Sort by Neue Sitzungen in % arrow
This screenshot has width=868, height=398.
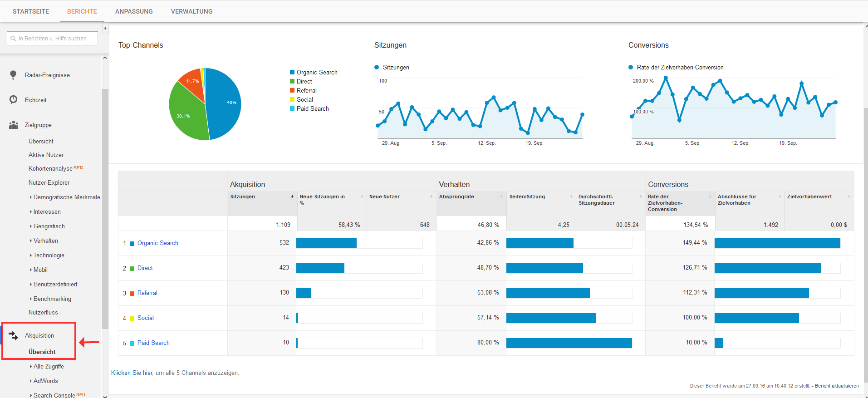point(362,197)
